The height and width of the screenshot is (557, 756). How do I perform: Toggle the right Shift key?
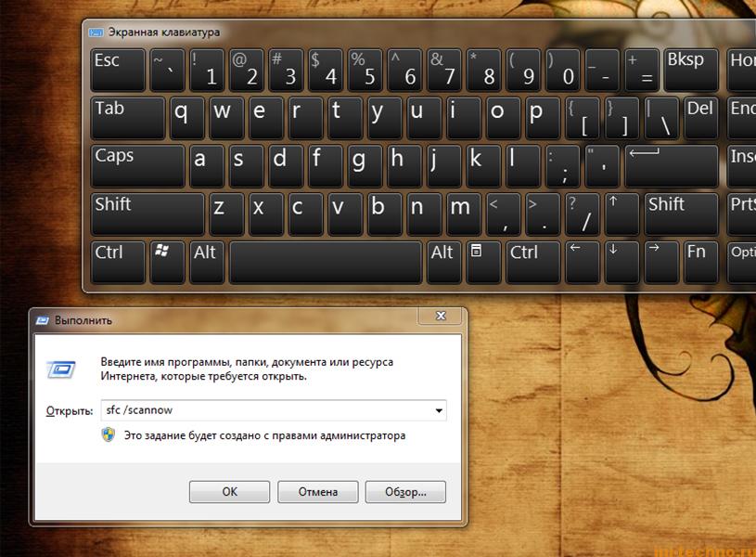click(681, 214)
